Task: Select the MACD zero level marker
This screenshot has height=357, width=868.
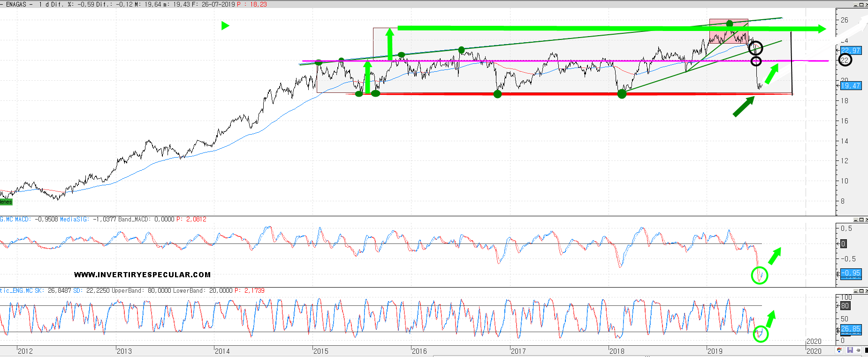Action: point(843,244)
